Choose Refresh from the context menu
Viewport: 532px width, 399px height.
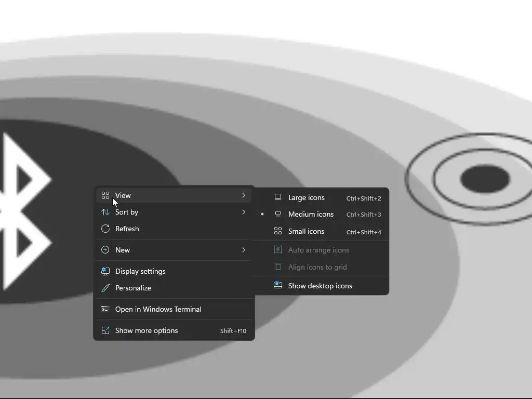coord(174,229)
